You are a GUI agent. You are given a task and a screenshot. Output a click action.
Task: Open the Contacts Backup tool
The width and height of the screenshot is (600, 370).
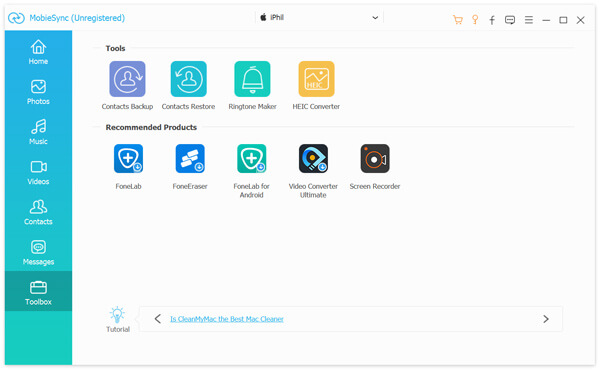(x=127, y=79)
